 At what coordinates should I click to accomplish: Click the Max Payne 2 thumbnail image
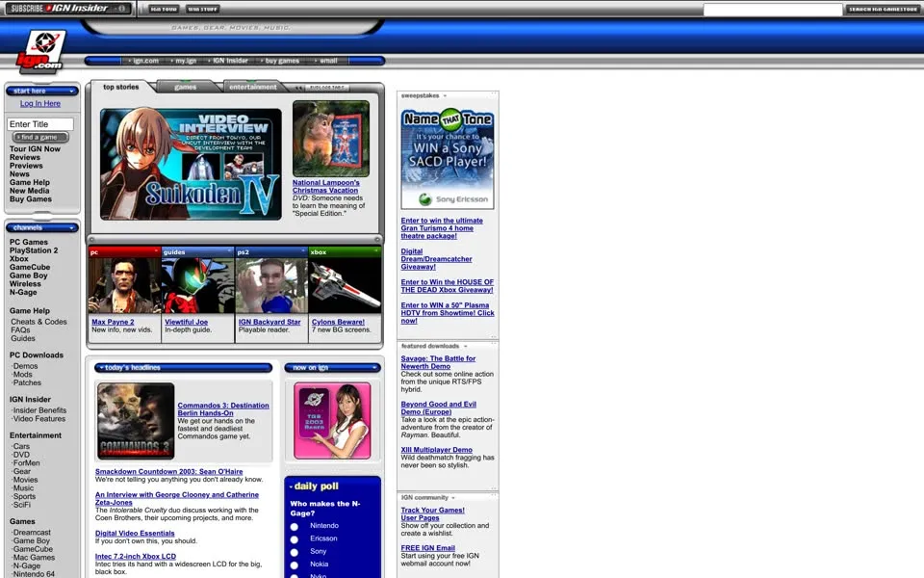tap(124, 285)
